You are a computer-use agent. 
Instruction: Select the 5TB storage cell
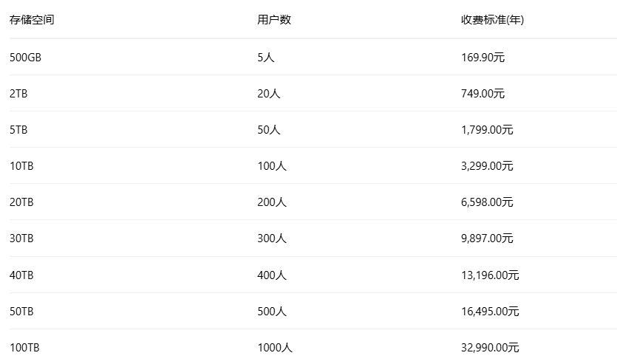(x=18, y=130)
